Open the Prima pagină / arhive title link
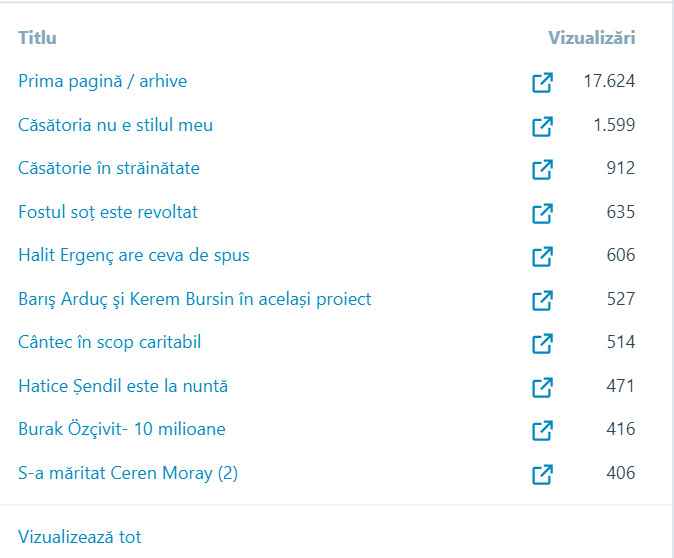This screenshot has height=558, width=674. tap(102, 82)
